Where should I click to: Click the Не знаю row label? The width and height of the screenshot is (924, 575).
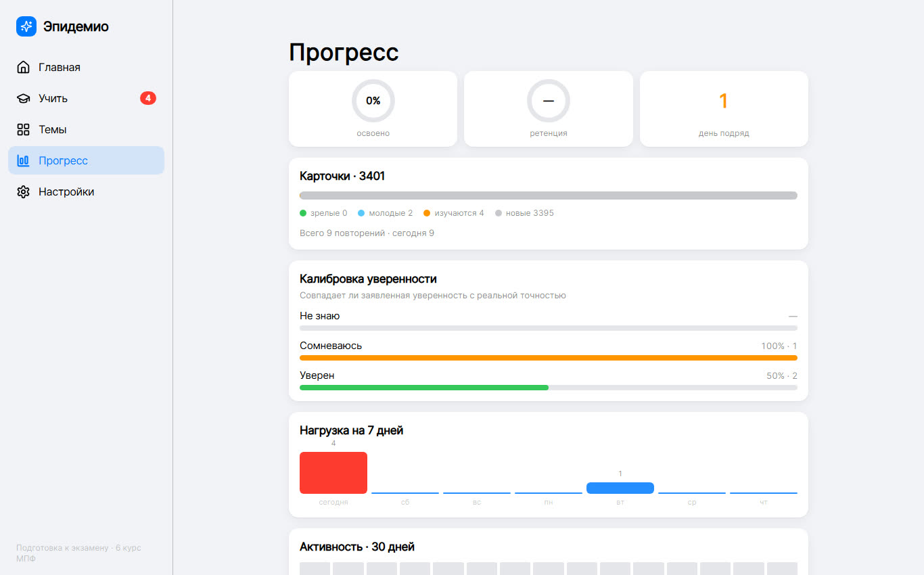320,316
